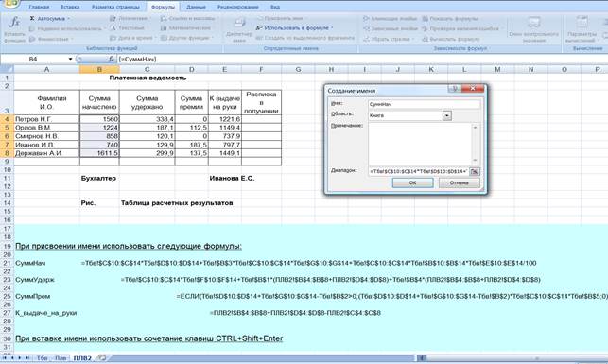Open Other functions menu

[x=187, y=38]
